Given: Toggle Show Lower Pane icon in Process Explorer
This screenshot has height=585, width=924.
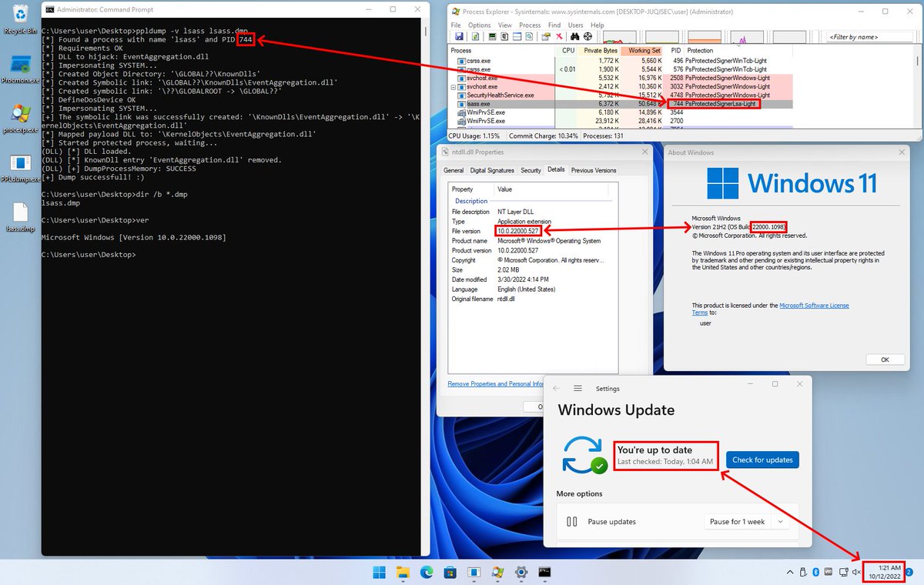Looking at the screenshot, I should pos(517,37).
